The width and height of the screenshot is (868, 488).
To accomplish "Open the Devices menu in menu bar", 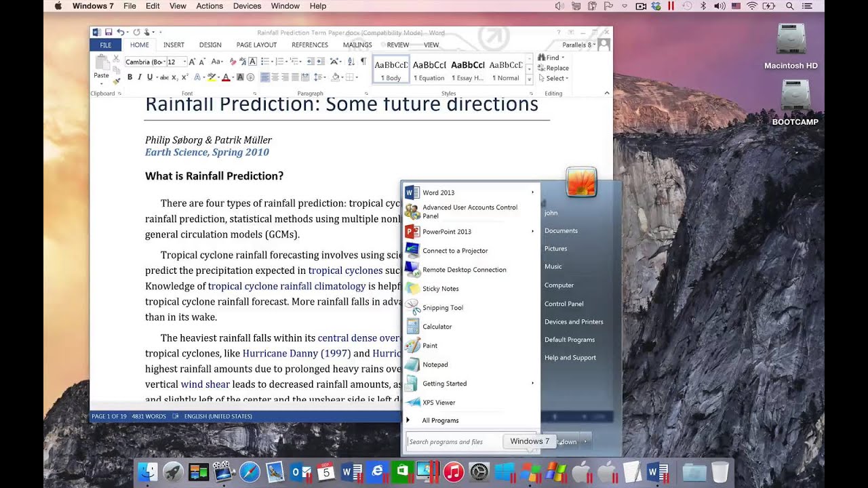I will click(247, 6).
